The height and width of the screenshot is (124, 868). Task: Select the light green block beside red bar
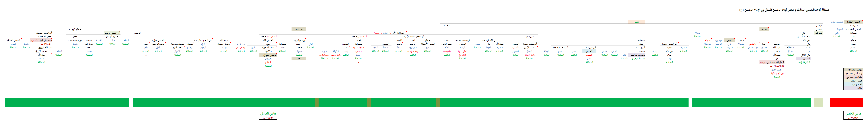point(818,102)
